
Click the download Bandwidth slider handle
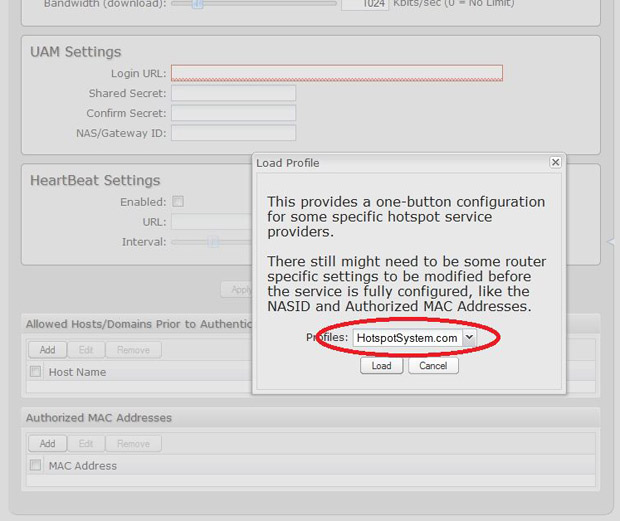click(198, 4)
